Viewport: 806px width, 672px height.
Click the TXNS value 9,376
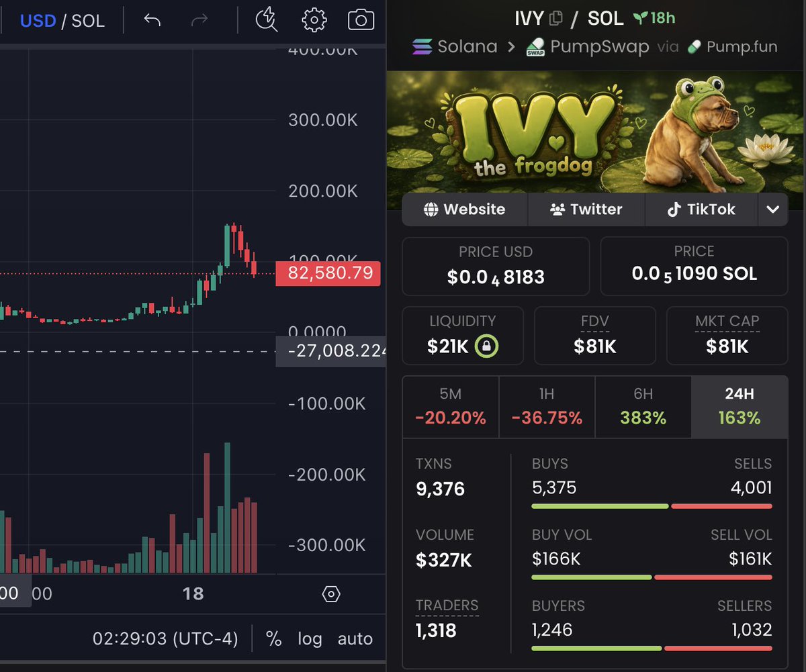(x=440, y=489)
